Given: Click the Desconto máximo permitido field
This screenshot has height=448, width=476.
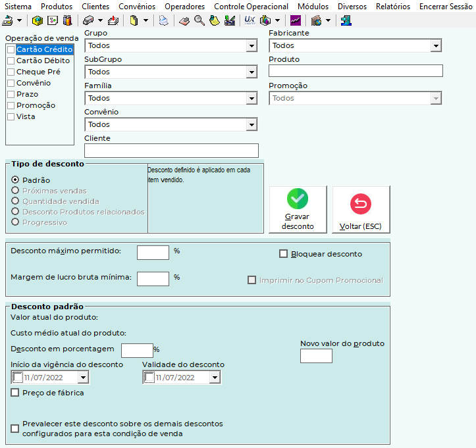Looking at the screenshot, I should pyautogui.click(x=153, y=253).
